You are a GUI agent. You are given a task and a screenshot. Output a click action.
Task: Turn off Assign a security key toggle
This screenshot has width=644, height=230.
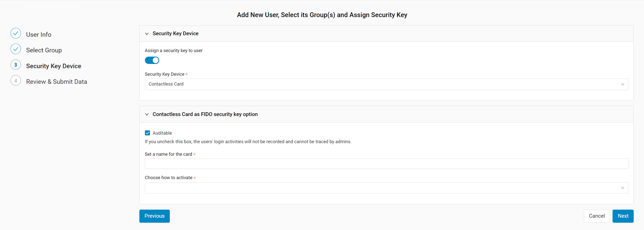click(x=152, y=60)
